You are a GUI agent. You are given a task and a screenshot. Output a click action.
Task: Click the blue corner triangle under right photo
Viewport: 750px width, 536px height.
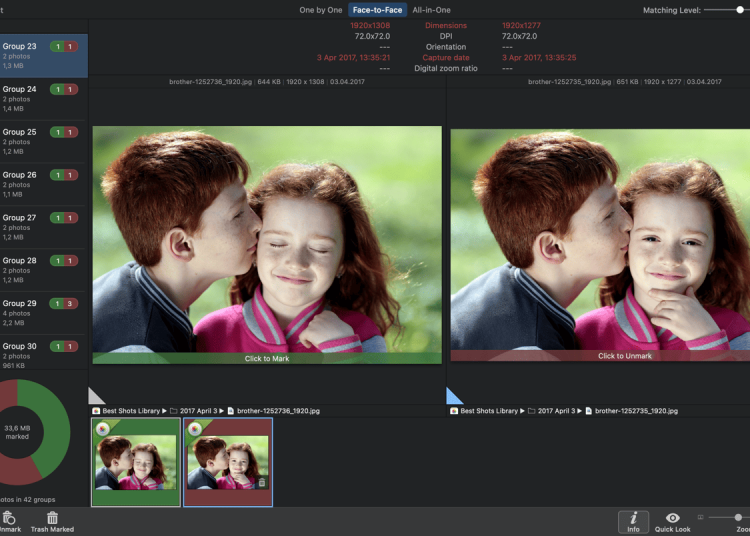coord(453,397)
